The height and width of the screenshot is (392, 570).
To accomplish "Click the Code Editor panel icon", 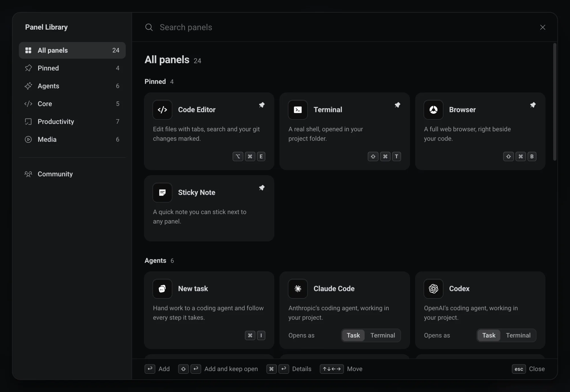I will pos(162,110).
